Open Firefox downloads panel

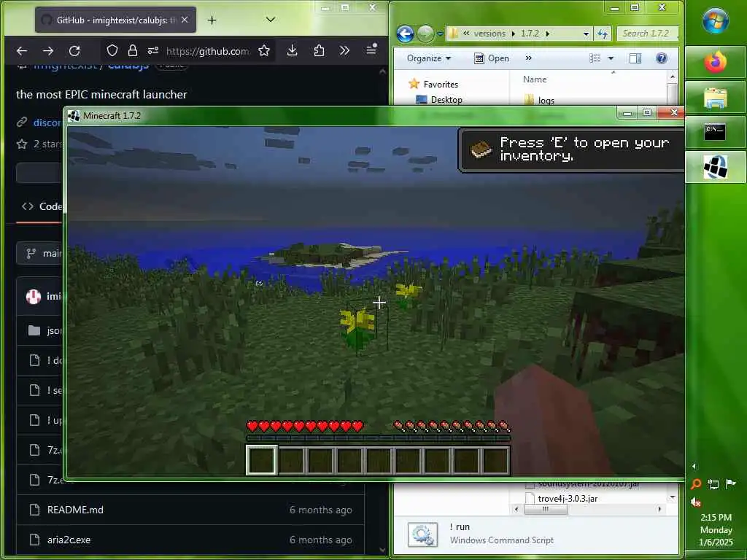[292, 50]
